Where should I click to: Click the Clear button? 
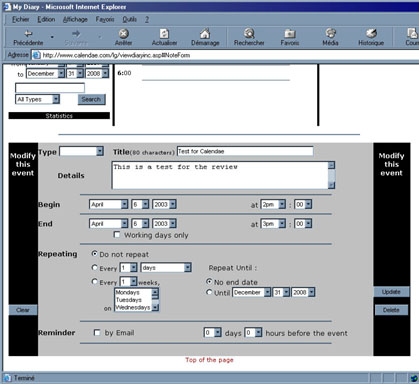23,310
